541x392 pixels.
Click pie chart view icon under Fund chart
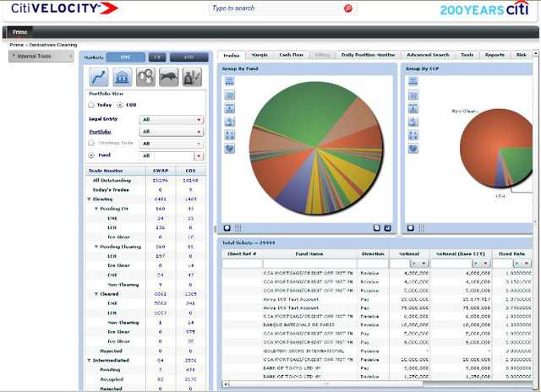click(x=227, y=228)
